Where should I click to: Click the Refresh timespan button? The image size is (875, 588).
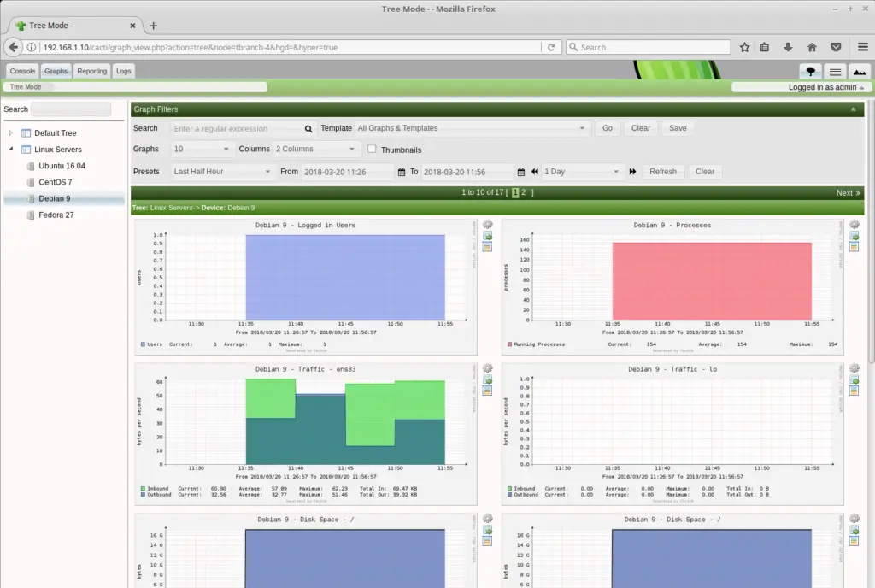click(x=663, y=172)
